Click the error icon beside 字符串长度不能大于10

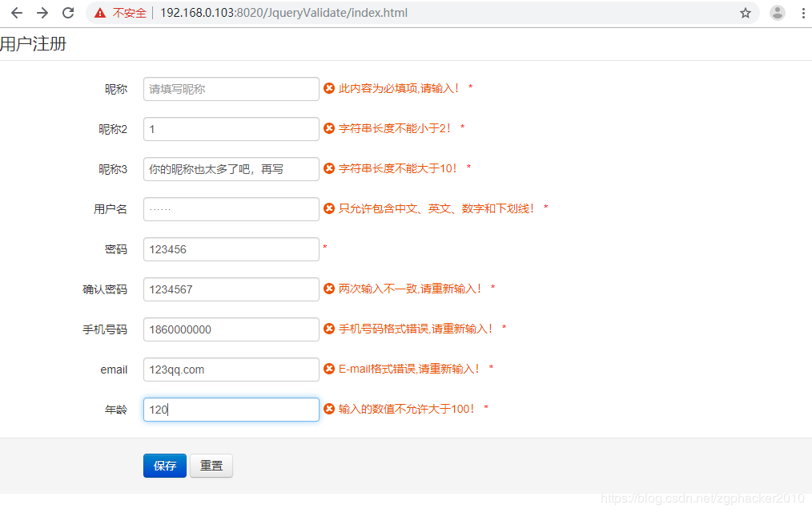coord(329,168)
